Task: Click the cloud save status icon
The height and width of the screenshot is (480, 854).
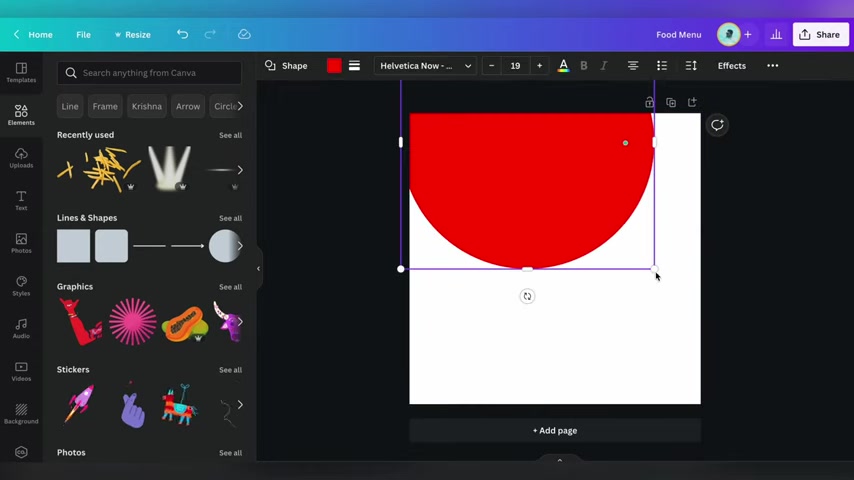Action: [x=244, y=34]
